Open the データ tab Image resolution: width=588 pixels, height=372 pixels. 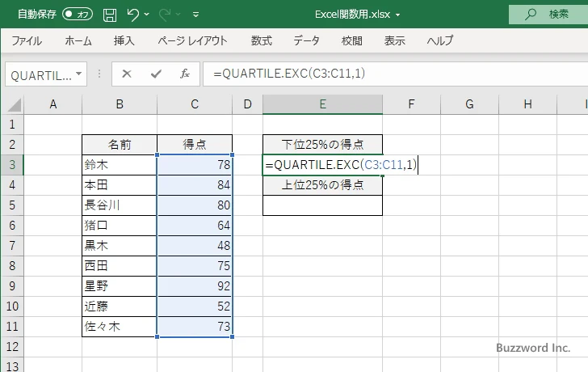(306, 40)
